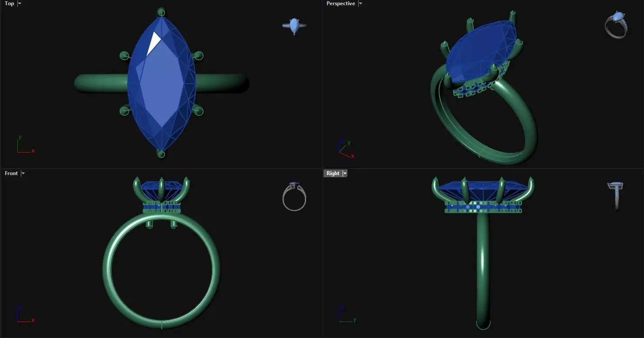Open the Top viewport dropdown arrow
This screenshot has height=338, width=644.
coord(20,3)
